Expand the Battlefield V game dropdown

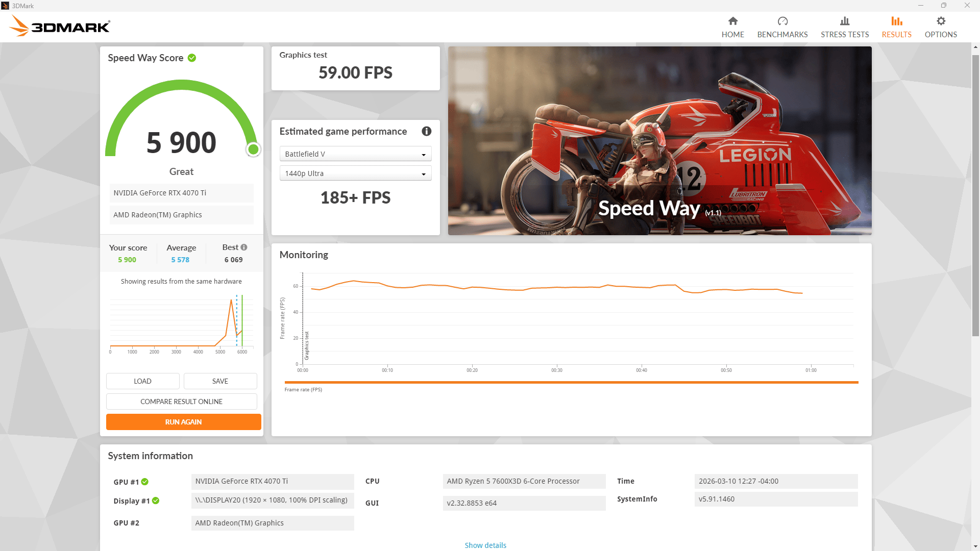355,154
